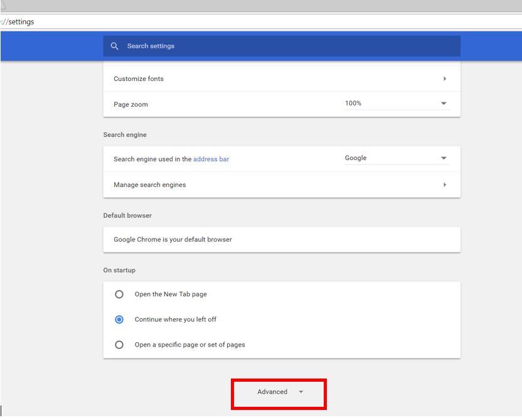Click the Open the New Tab page label
This screenshot has width=522, height=420.
point(171,294)
